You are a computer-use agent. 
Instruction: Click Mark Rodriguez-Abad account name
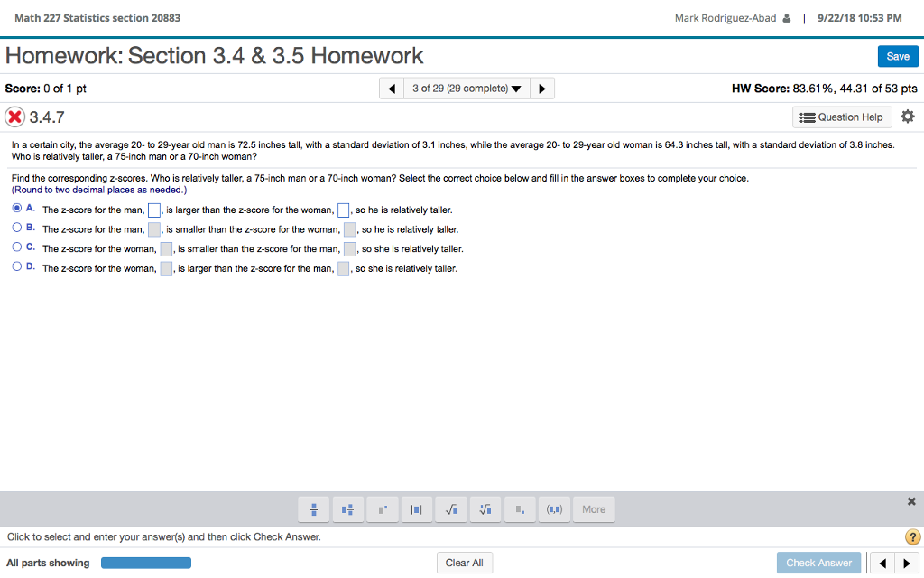coord(725,17)
